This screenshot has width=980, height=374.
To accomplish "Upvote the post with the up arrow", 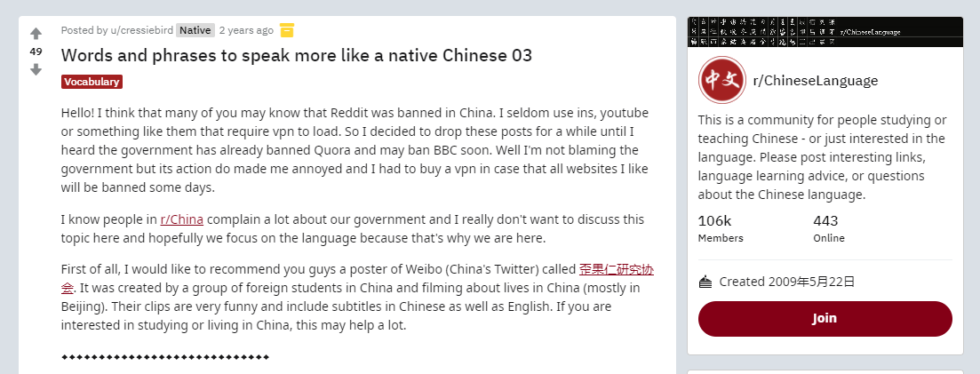I will pyautogui.click(x=36, y=34).
